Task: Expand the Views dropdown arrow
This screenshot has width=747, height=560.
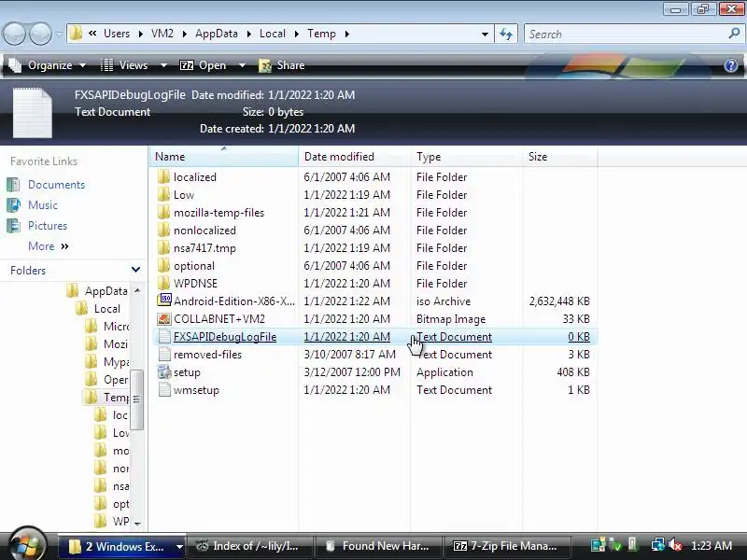Action: pyautogui.click(x=163, y=65)
